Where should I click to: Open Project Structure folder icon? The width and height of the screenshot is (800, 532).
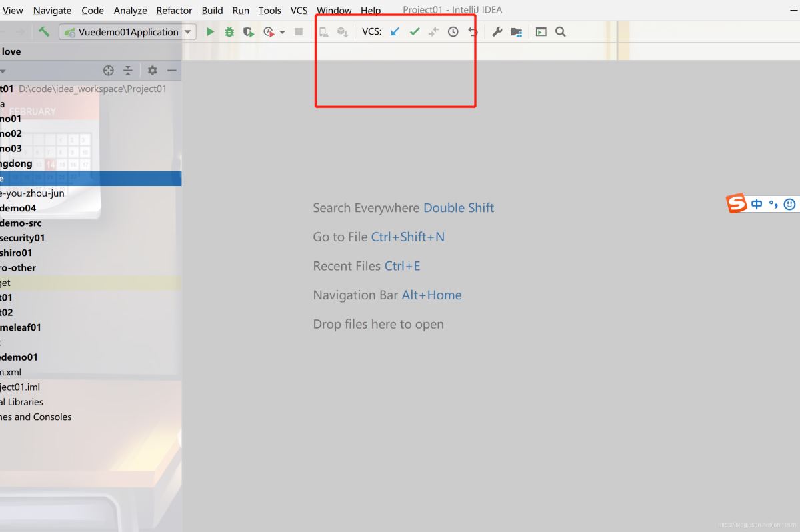pos(516,31)
